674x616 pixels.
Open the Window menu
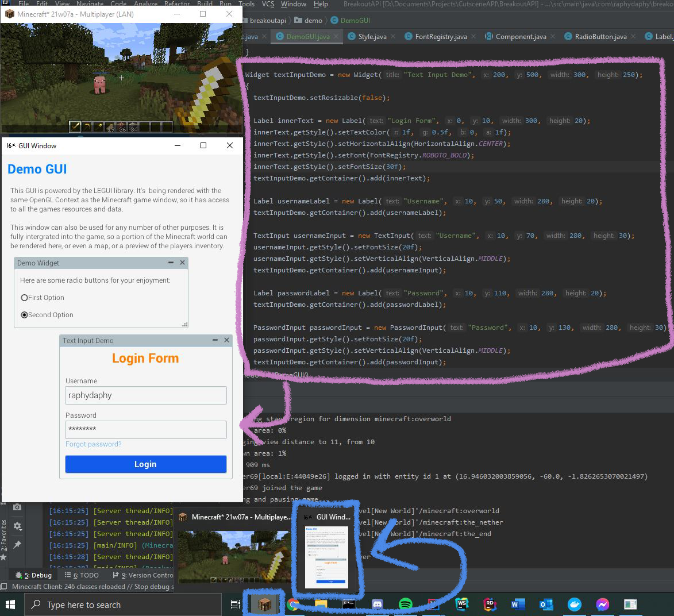(x=293, y=4)
